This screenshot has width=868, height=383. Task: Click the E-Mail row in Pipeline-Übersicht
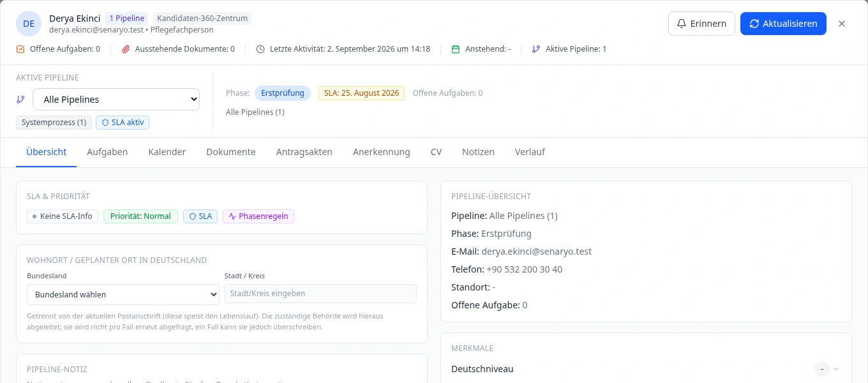521,252
